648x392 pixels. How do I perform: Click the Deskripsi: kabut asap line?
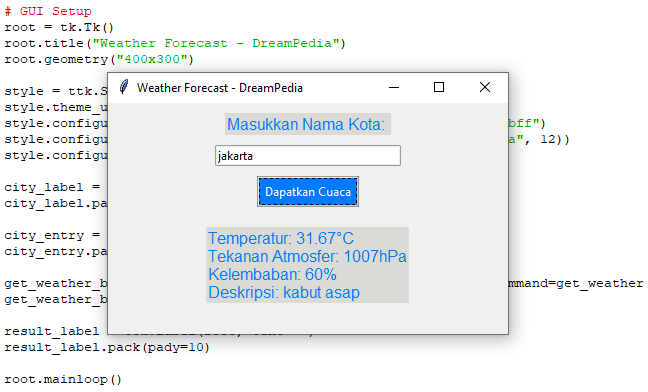pos(284,292)
